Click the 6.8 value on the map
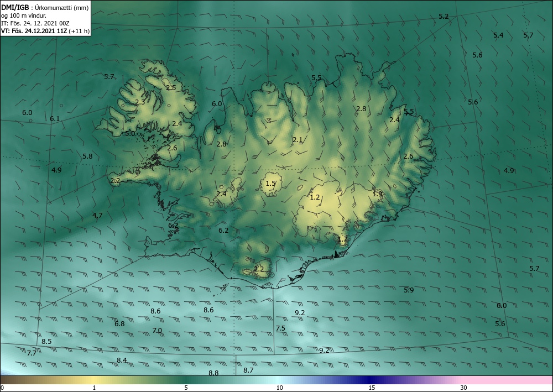Viewport: 553px width, 392px height. click(119, 323)
